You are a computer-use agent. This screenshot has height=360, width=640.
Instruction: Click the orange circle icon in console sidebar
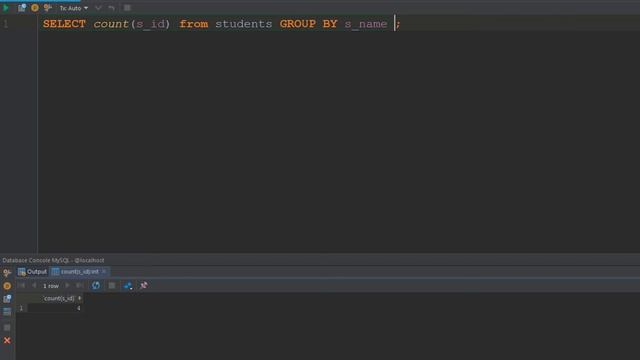point(7,286)
